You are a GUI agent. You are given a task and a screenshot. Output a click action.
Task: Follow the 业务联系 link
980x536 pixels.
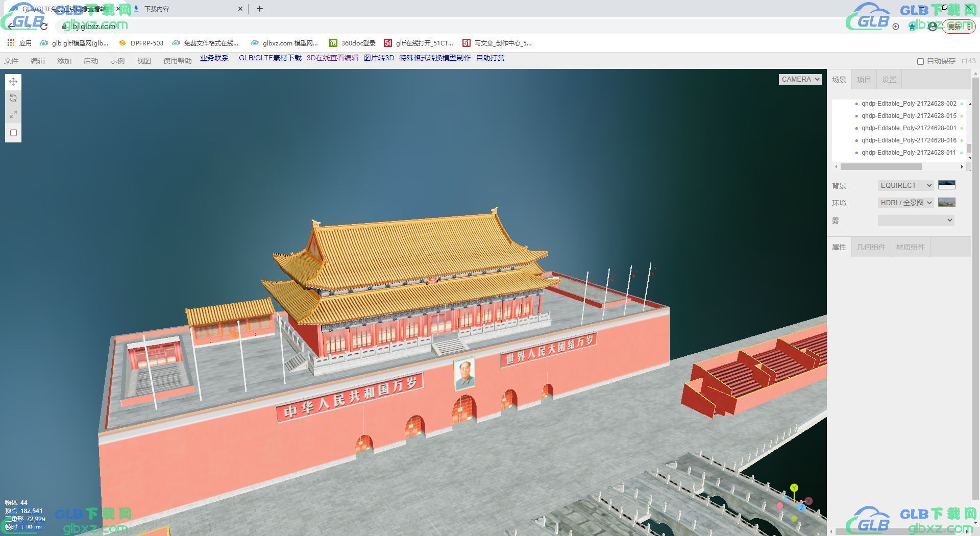[x=214, y=58]
